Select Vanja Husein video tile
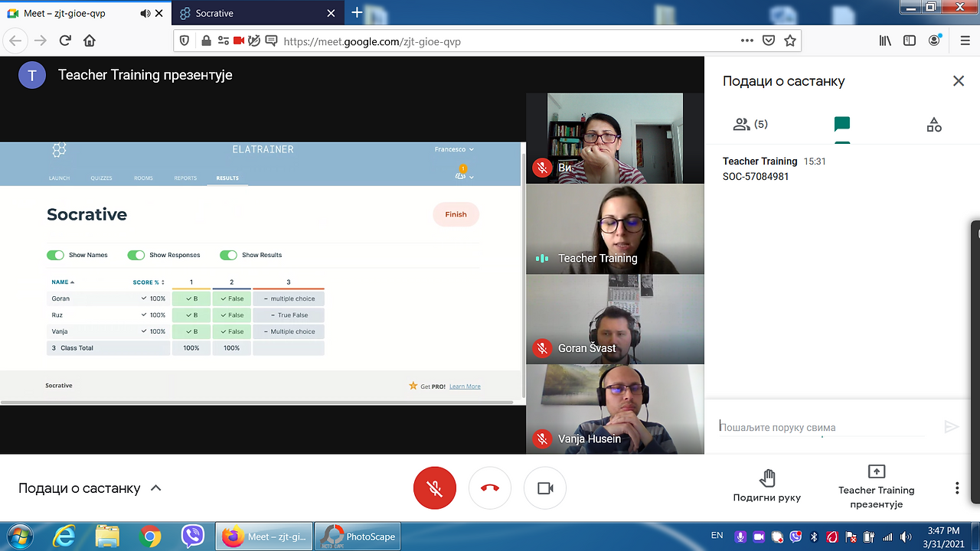 pyautogui.click(x=615, y=409)
